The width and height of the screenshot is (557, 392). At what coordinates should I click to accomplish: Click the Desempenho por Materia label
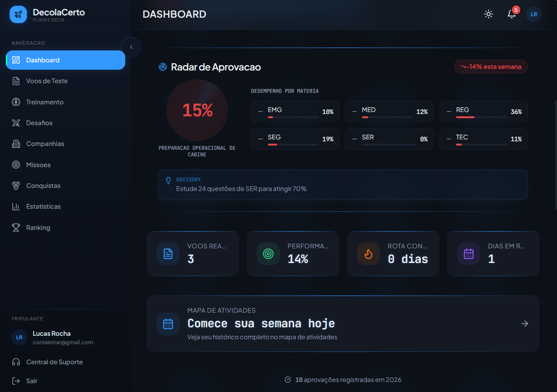[285, 91]
